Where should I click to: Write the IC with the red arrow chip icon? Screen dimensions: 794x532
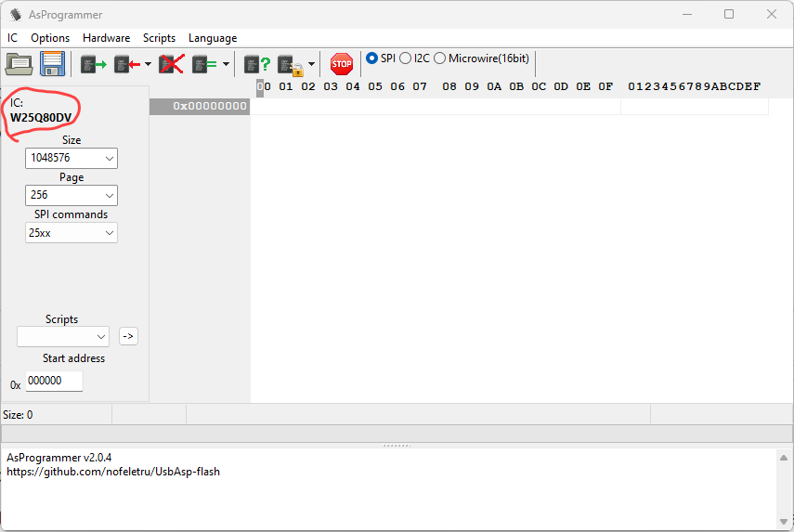click(x=126, y=64)
